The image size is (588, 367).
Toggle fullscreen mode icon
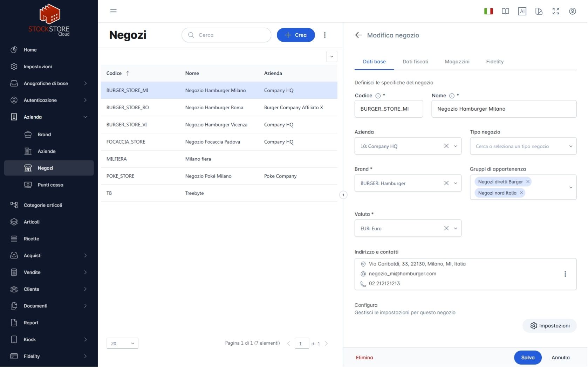556,11
